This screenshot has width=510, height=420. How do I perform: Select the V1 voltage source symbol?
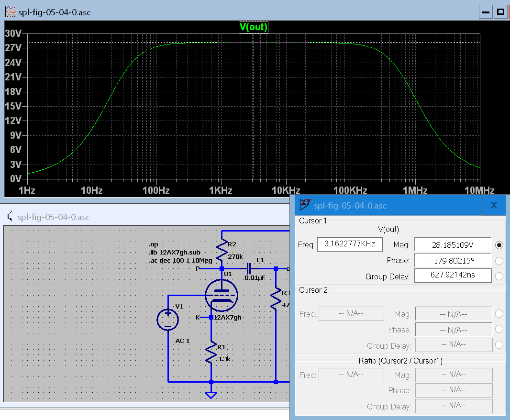click(x=168, y=320)
